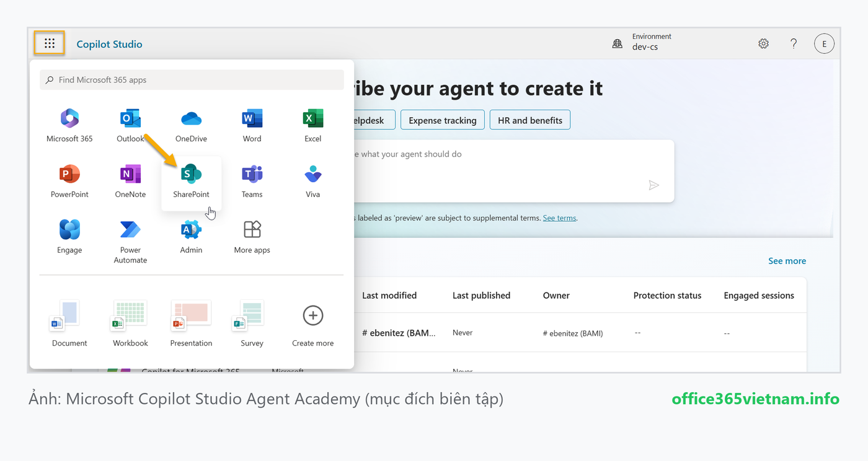Screen dimensions: 868x461
Task: Open the dev-cs Environment picker
Action: 642,42
